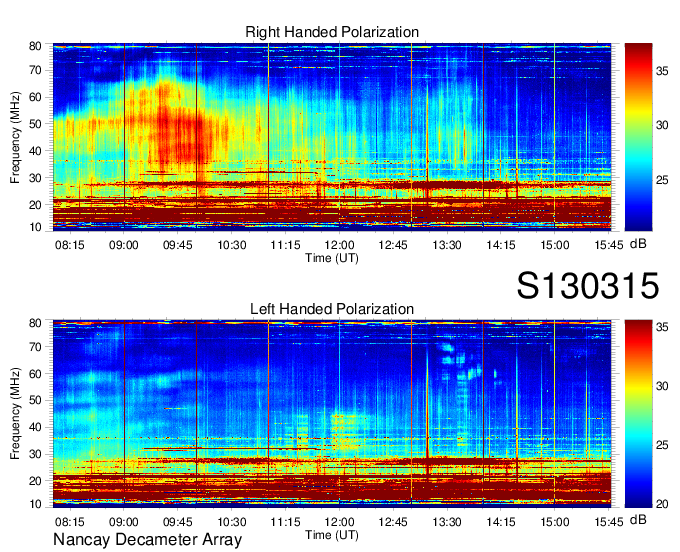Click the 30 label on lower color scale

click(662, 386)
